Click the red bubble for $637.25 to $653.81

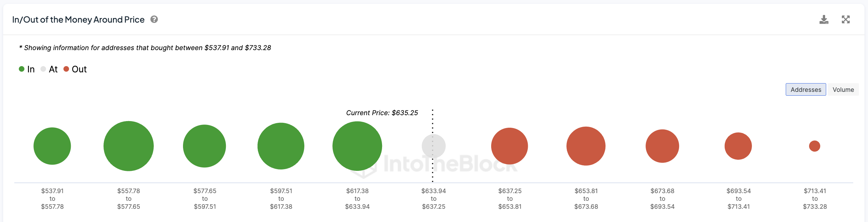510,146
